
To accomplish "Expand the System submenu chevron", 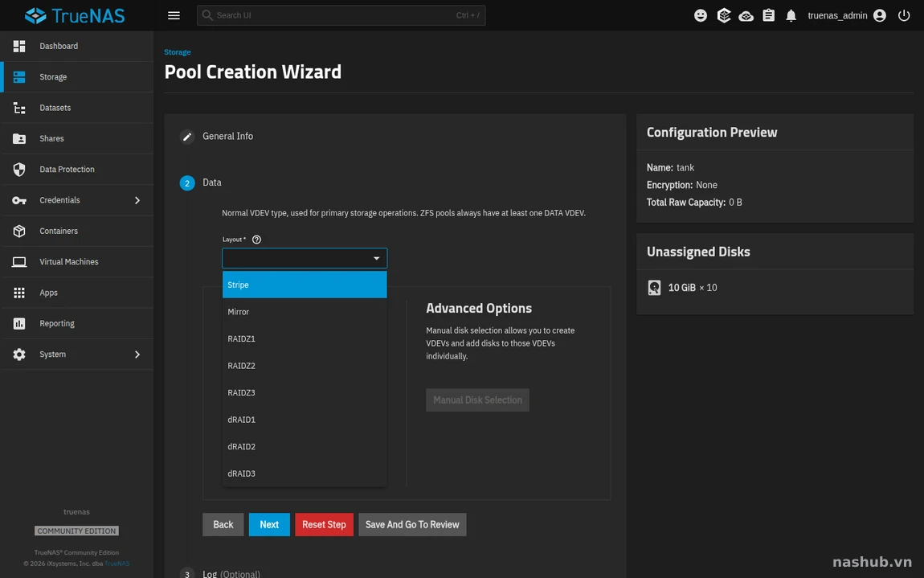I will pos(137,355).
